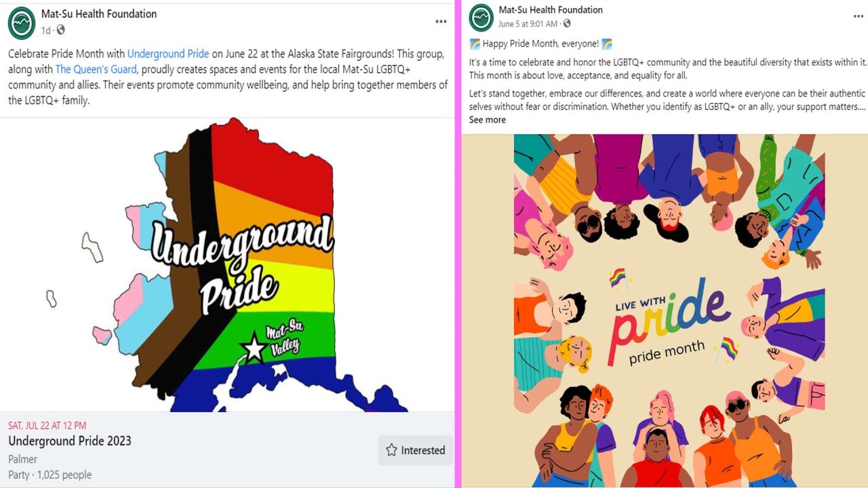Click the globe privacy icon beside June 5
Screen dimensions: 868x488
tap(566, 24)
